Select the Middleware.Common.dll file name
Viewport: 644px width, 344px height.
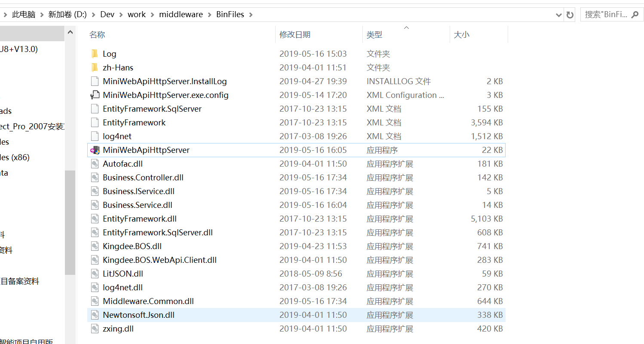pos(148,301)
